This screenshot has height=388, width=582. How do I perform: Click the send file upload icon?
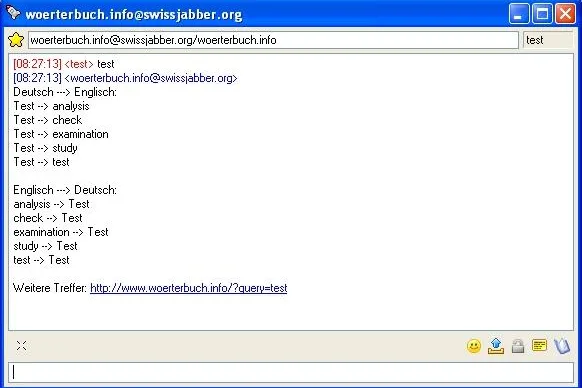496,346
